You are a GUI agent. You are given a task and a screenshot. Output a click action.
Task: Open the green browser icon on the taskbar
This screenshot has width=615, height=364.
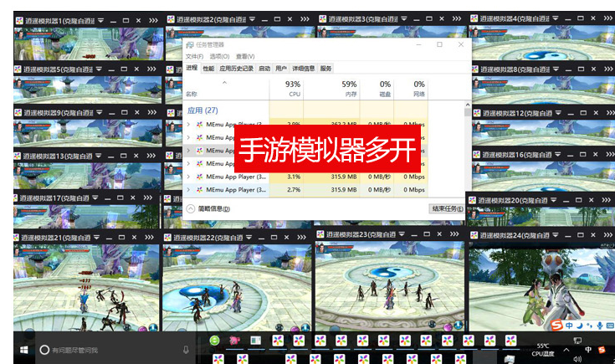[x=214, y=341]
